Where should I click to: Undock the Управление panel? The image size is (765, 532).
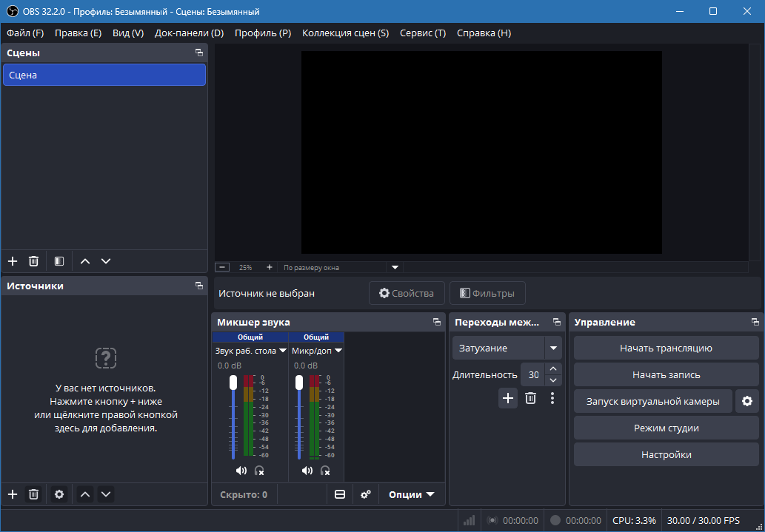pos(755,322)
